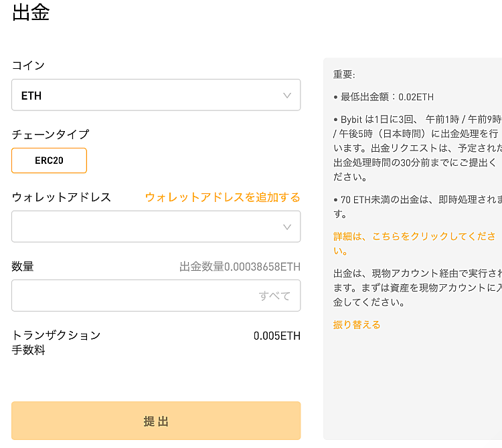
Task: Open the ETH coin selector dropdown
Action: click(x=156, y=95)
